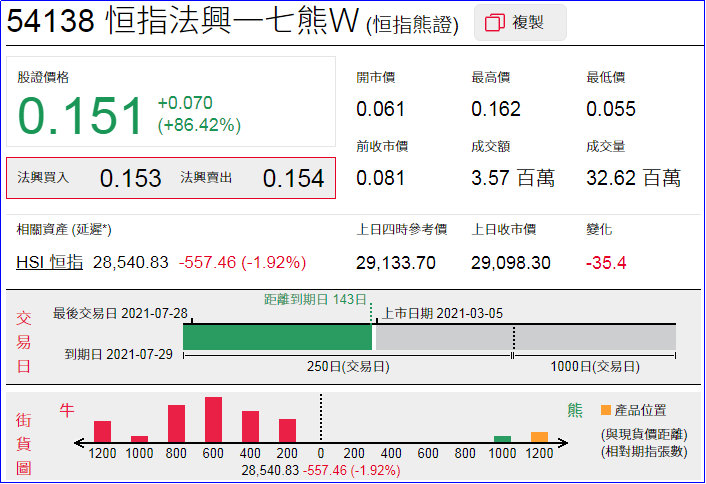Click the green bear bar at 1000
This screenshot has height=484, width=706.
click(502, 439)
